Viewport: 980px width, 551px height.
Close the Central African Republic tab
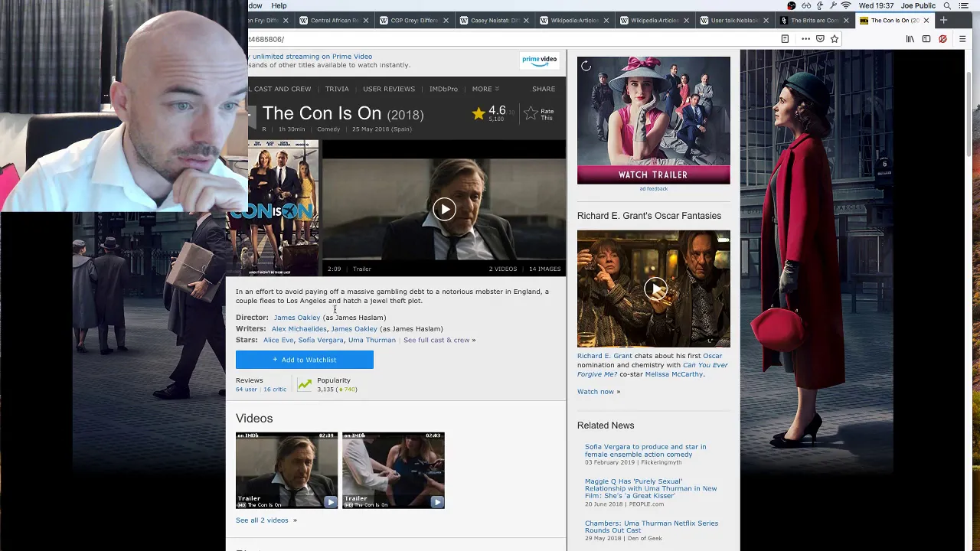(x=366, y=21)
